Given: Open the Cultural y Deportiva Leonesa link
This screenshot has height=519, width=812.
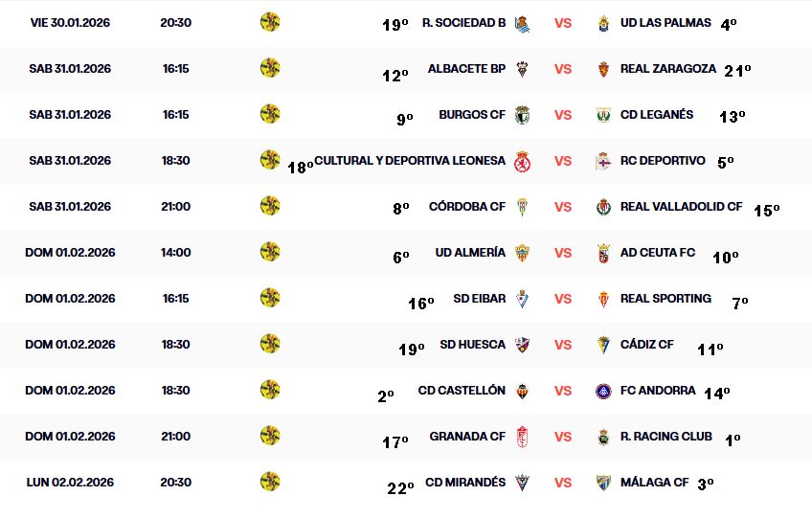Looking at the screenshot, I should 410,161.
